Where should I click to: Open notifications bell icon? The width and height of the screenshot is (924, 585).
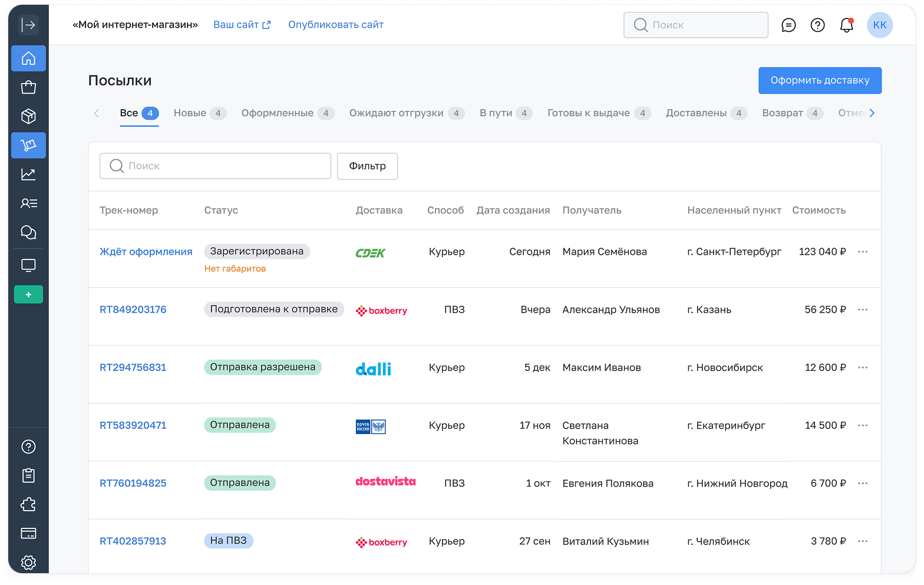(846, 25)
